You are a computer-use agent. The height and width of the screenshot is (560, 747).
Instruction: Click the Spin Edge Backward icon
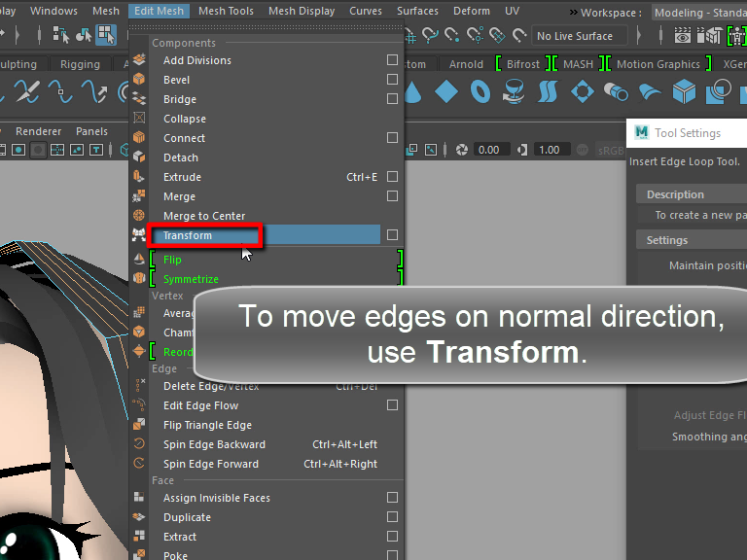coord(139,444)
